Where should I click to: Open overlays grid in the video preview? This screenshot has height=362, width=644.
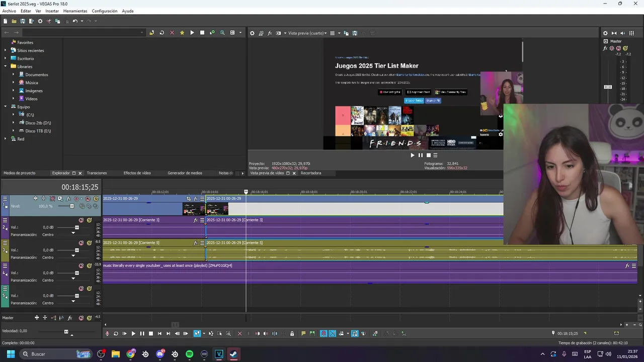tap(332, 33)
